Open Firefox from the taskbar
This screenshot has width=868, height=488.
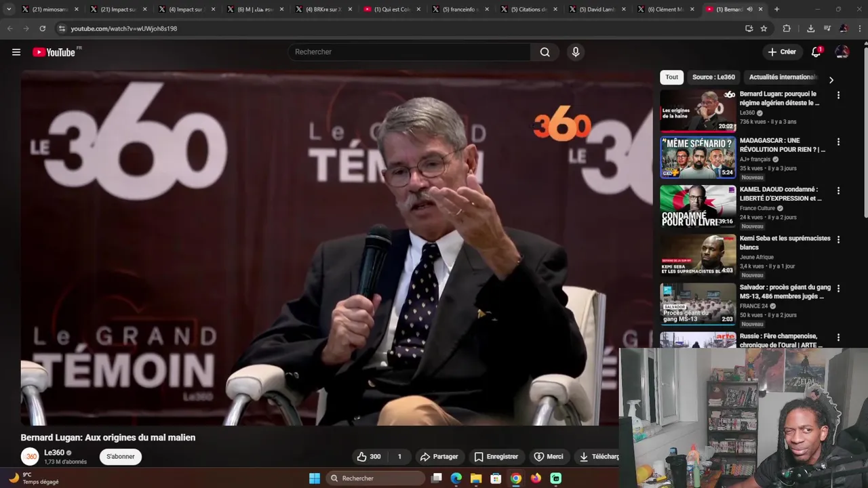(x=536, y=479)
